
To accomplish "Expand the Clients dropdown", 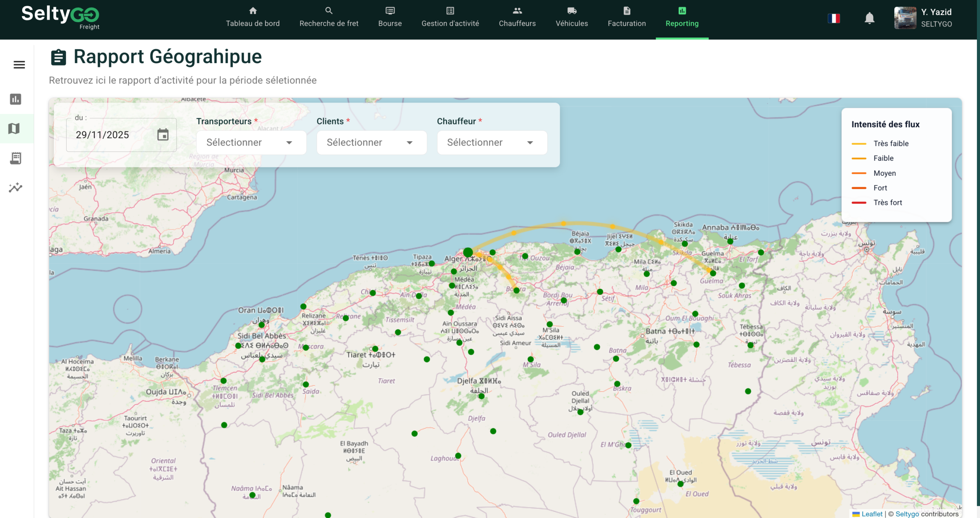I will pos(371,143).
